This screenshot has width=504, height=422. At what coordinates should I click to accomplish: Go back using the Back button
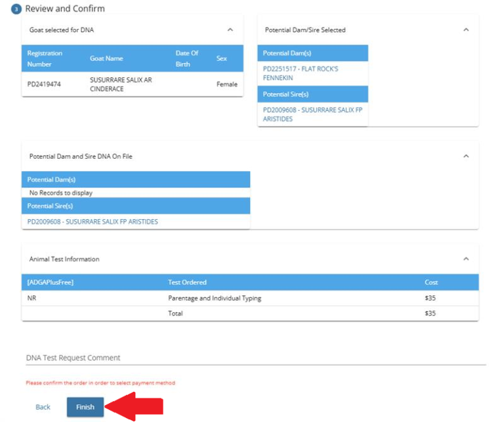point(43,407)
